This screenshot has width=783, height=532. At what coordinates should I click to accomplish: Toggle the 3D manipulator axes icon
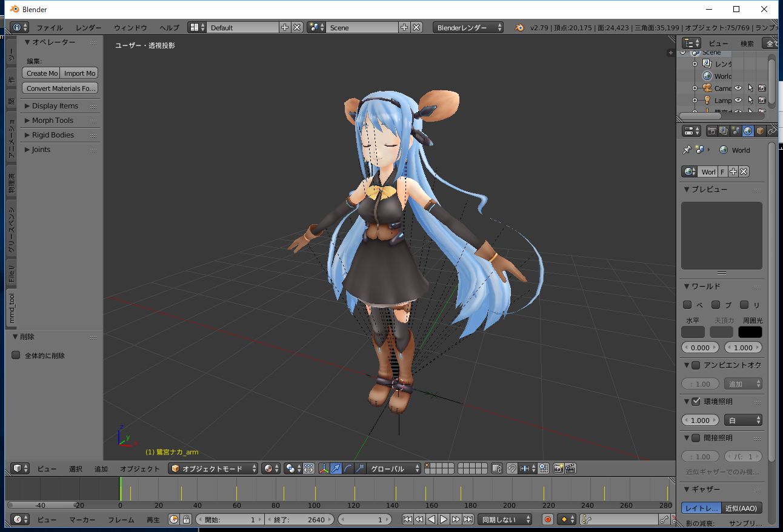(324, 468)
